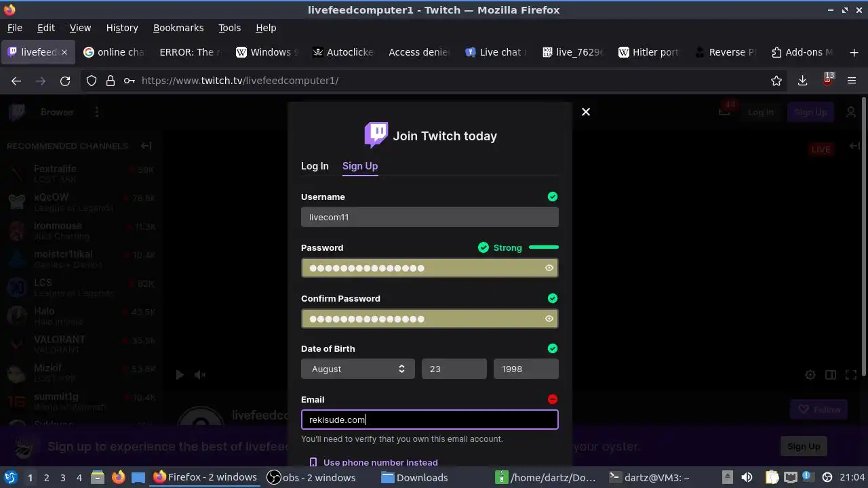868x488 pixels.
Task: Launch Firefox from the taskbar launcher icon
Action: point(118,477)
